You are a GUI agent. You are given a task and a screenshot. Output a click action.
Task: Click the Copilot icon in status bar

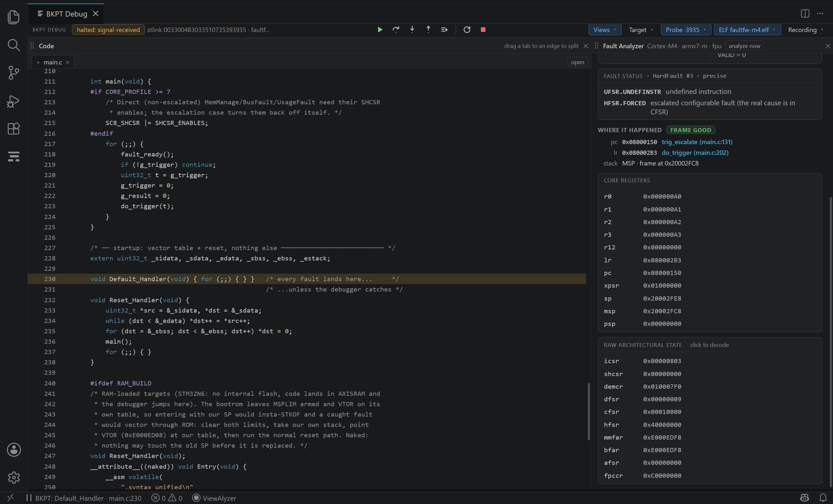coord(804,498)
